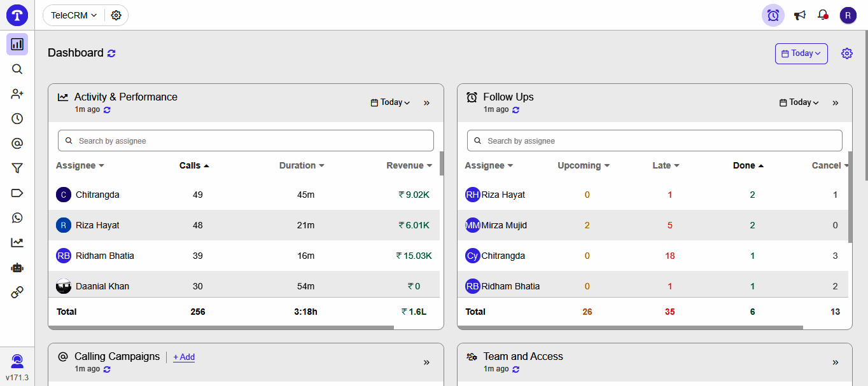Toggle Calls column sort order
This screenshot has width=868, height=386.
coord(194,165)
